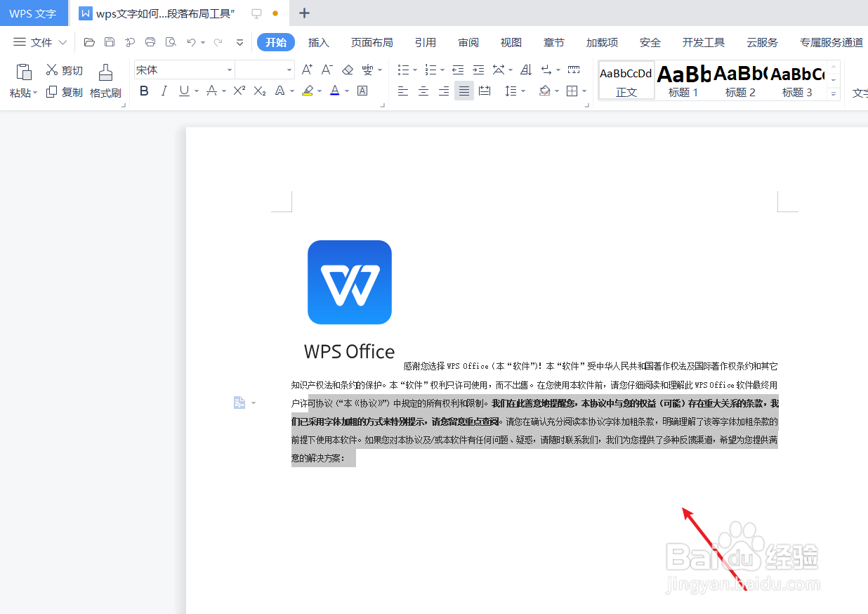Click the Copy (复制) button
The height and width of the screenshot is (614, 868).
pyautogui.click(x=65, y=92)
